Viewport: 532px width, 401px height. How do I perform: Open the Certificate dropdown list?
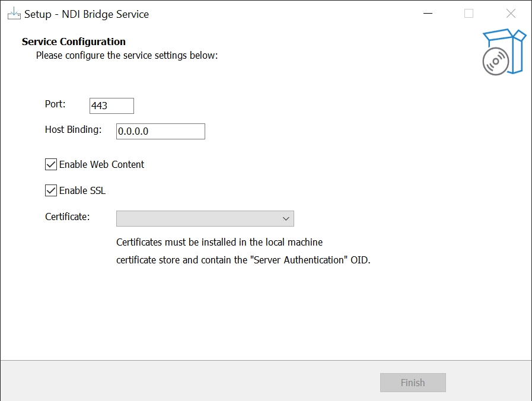click(x=205, y=218)
